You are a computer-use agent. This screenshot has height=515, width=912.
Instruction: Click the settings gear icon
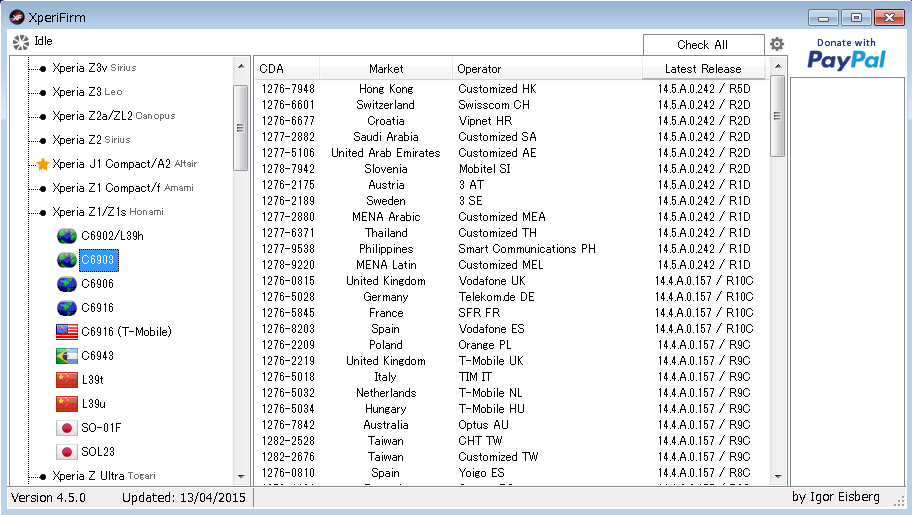click(x=777, y=44)
